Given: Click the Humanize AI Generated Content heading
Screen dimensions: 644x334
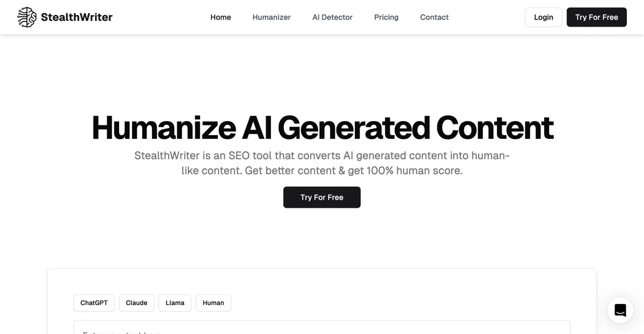Looking at the screenshot, I should tap(322, 128).
